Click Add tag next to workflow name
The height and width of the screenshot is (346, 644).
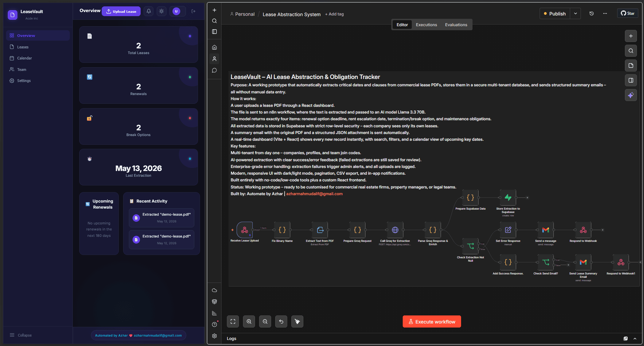(x=334, y=14)
